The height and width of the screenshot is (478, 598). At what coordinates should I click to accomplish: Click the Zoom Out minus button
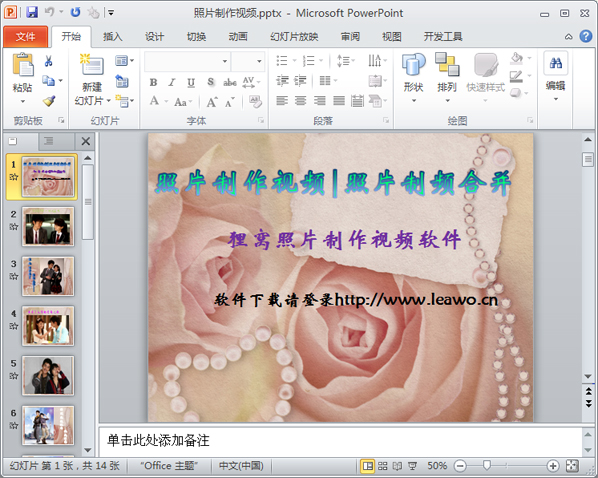(460, 466)
